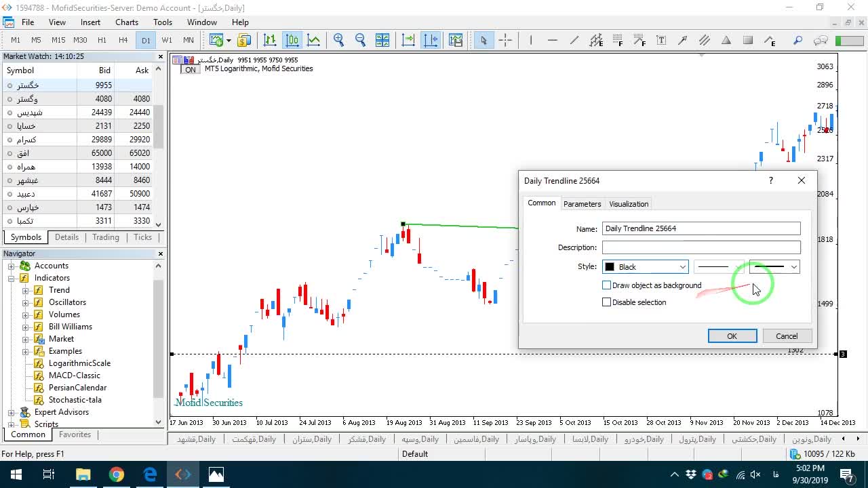Click the Cancel button in dialog
Image resolution: width=868 pixels, height=488 pixels.
(x=787, y=336)
